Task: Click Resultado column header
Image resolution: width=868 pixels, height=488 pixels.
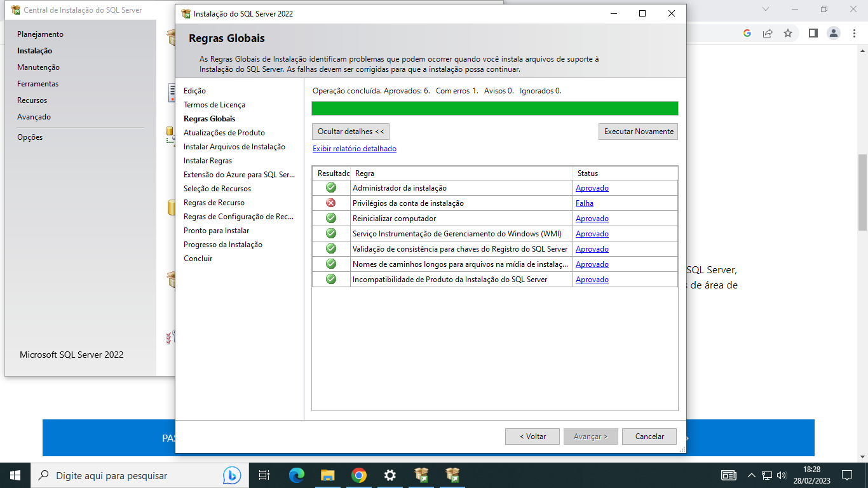Action: pos(332,173)
